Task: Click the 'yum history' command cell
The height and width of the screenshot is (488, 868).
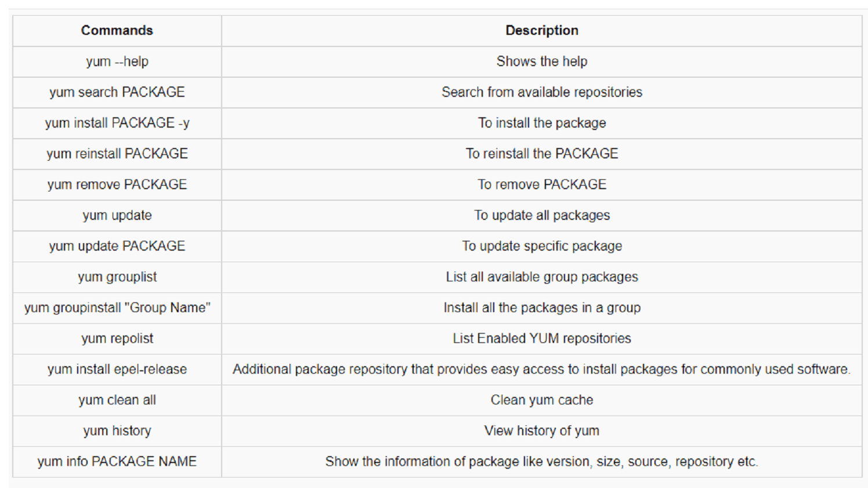Action: pos(117,431)
